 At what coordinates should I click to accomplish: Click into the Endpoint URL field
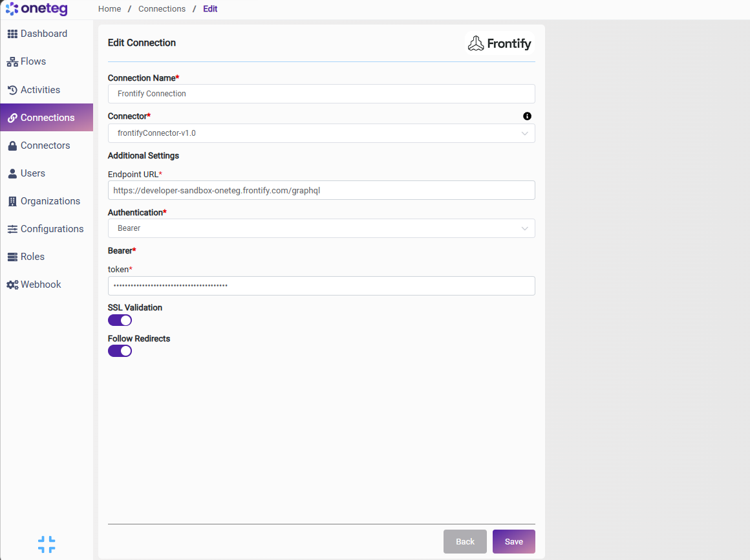coord(321,190)
